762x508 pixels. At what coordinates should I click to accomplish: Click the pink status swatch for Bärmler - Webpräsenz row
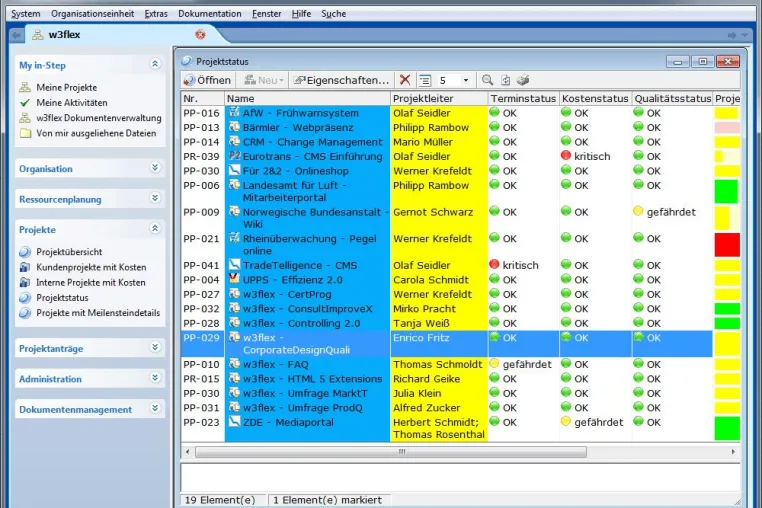727,127
